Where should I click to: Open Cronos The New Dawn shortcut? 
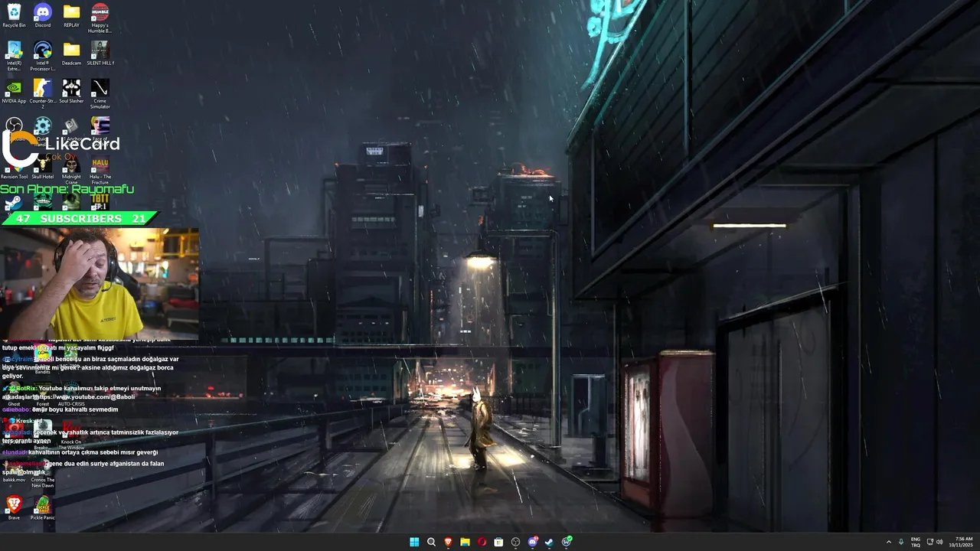43,474
